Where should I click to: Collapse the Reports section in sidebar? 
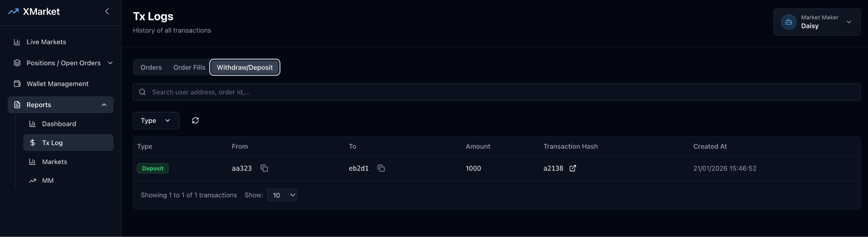(104, 105)
